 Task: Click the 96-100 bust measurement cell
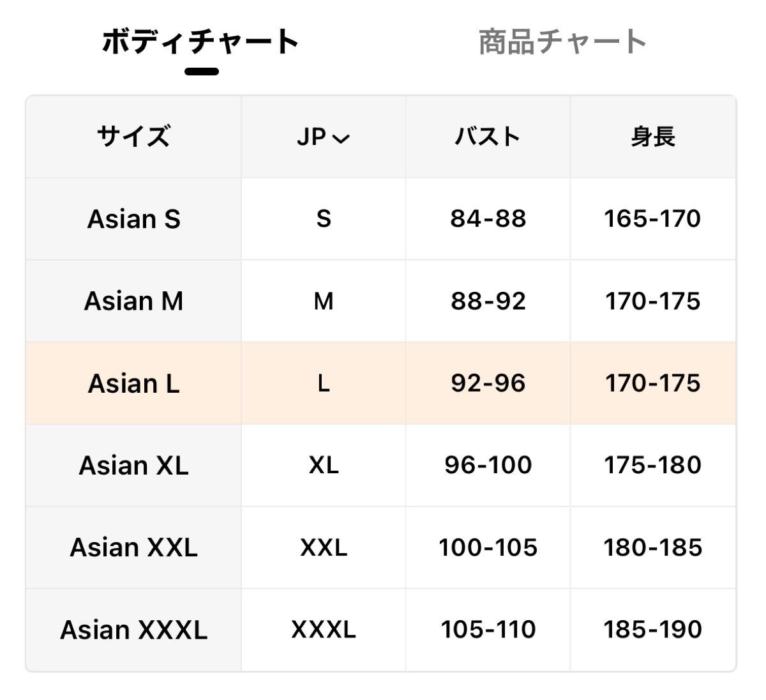coord(488,465)
